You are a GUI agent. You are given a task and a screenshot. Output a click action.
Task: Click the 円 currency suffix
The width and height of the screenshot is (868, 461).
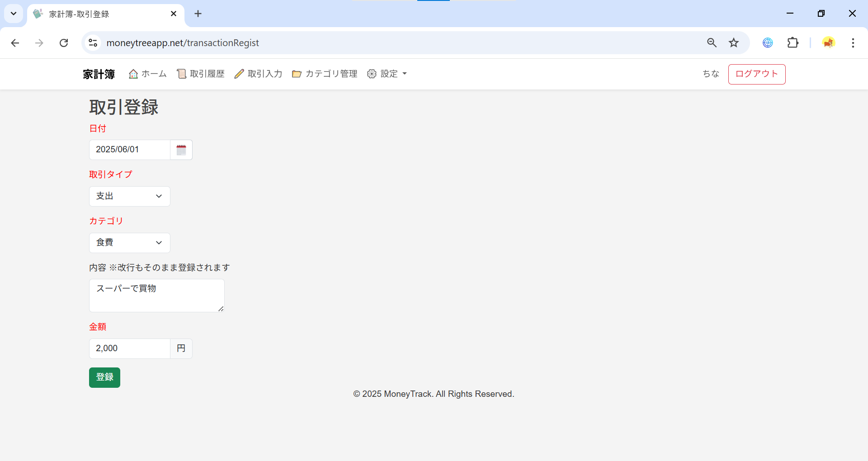181,348
